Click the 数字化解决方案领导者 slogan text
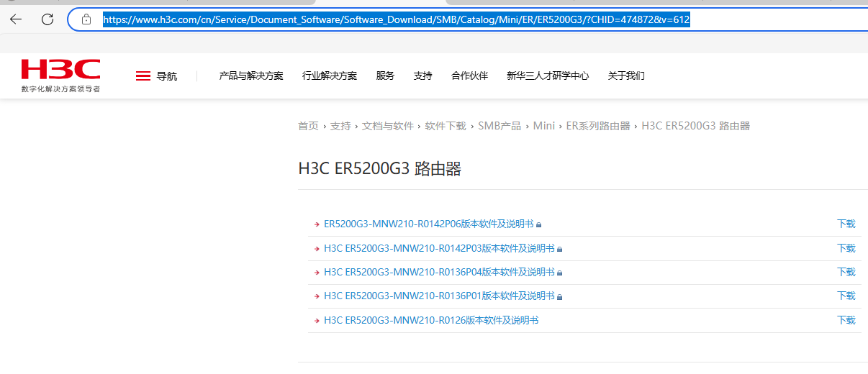Image resolution: width=868 pixels, height=374 pixels. coord(61,89)
